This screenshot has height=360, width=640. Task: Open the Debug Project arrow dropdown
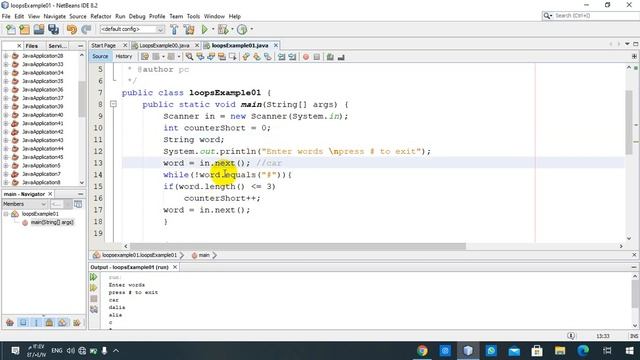(232, 29)
